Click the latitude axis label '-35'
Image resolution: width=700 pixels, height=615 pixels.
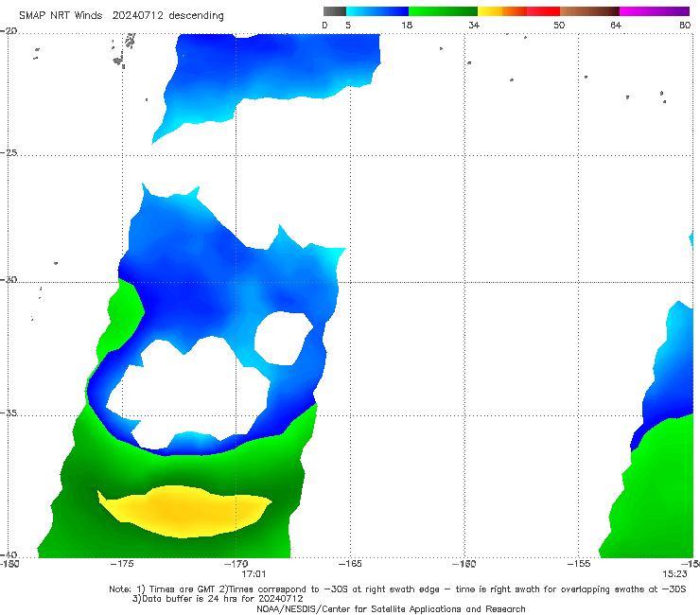coord(9,413)
